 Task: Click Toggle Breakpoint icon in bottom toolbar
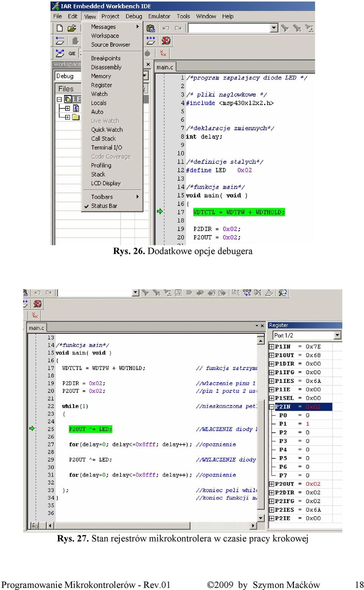(269, 293)
